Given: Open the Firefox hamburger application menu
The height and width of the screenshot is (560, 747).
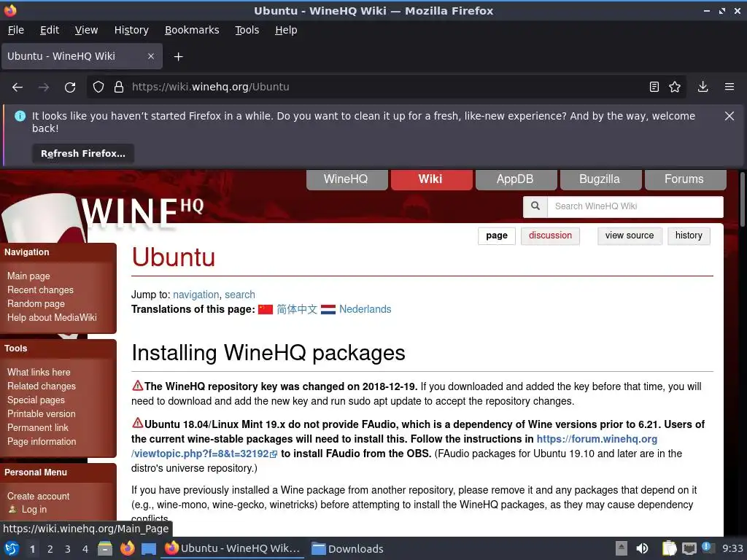Looking at the screenshot, I should click(x=729, y=87).
